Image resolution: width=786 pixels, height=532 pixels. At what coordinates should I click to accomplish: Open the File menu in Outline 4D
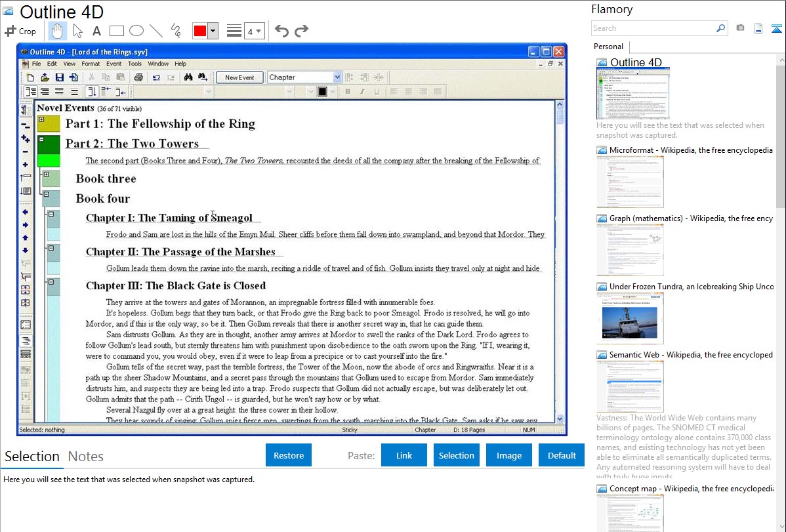point(37,64)
